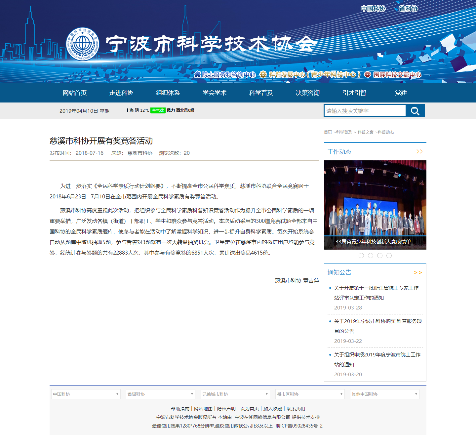Open the 科学普及 menu
Screen dimensions: 476x448
(x=261, y=93)
